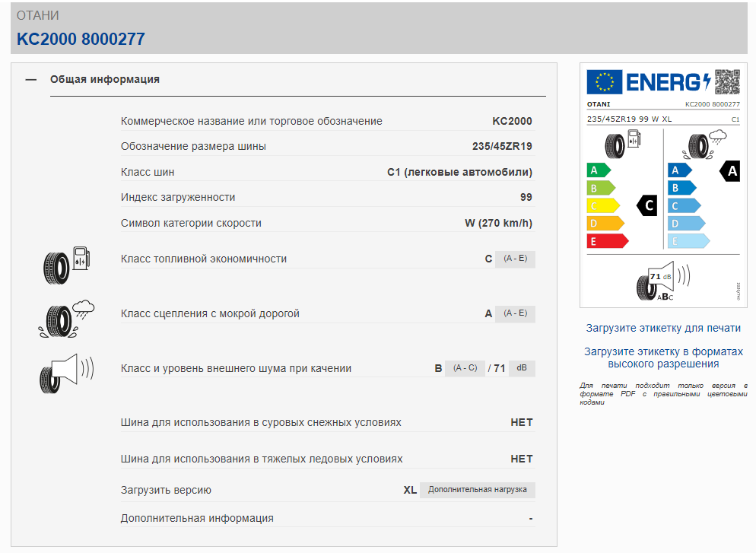The height and width of the screenshot is (553, 756).
Task: Click the fuel efficiency class value C
Action: click(488, 259)
